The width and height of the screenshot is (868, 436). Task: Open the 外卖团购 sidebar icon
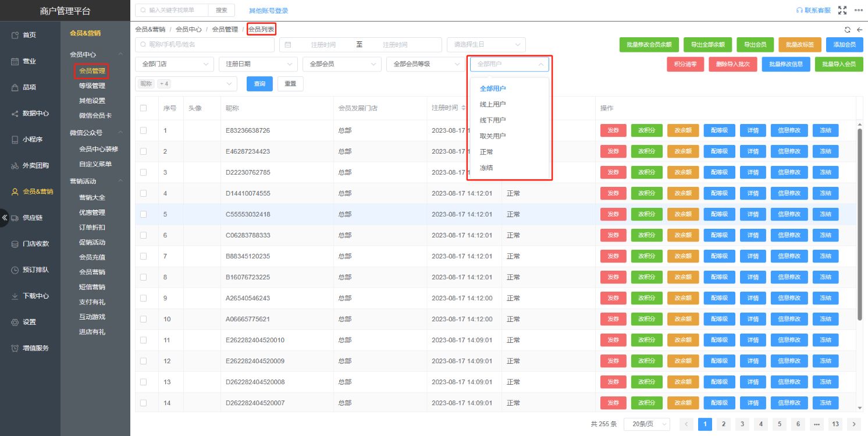click(15, 166)
